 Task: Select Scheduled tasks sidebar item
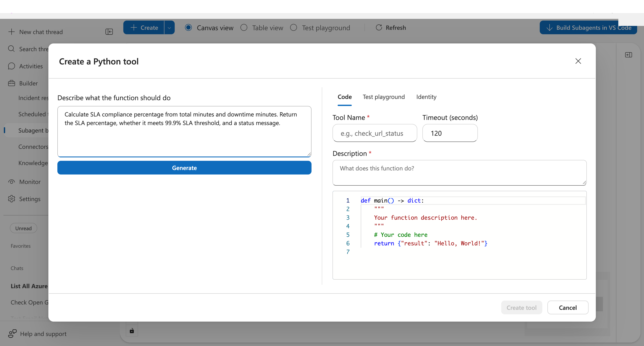click(x=33, y=114)
